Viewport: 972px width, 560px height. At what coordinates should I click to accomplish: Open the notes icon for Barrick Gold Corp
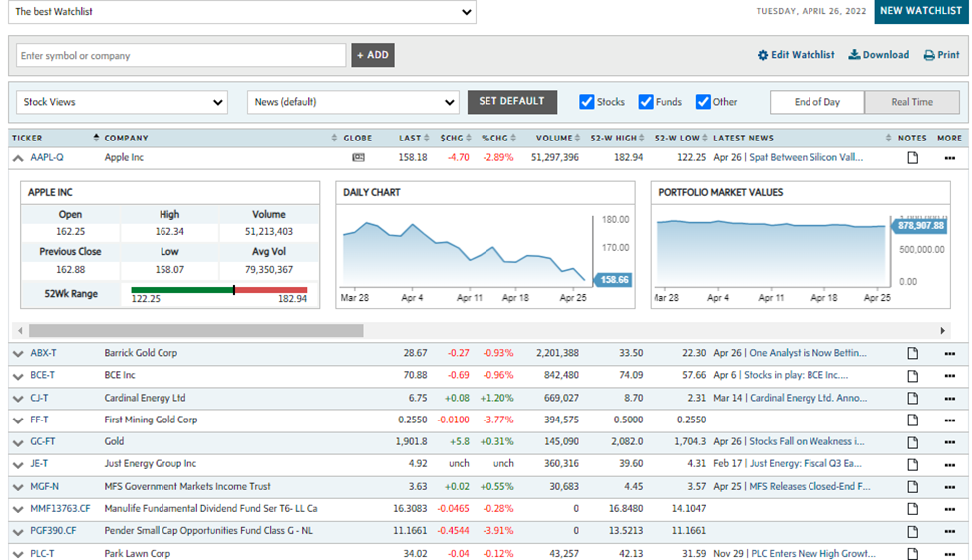click(911, 353)
